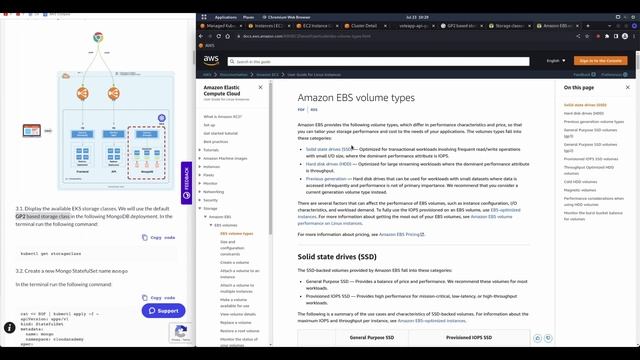Bookmark this page with the star icon
Viewport: 640px width, 360px height.
587,36
